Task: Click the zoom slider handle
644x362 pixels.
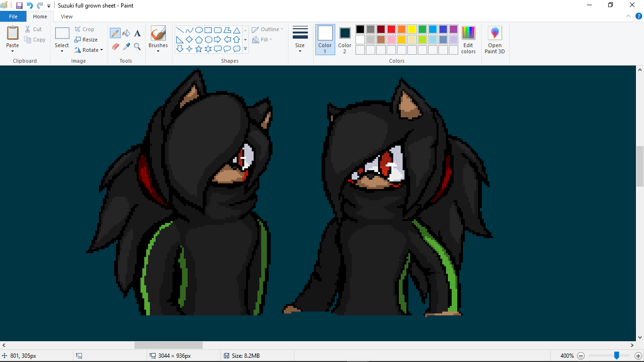Action: [x=616, y=356]
